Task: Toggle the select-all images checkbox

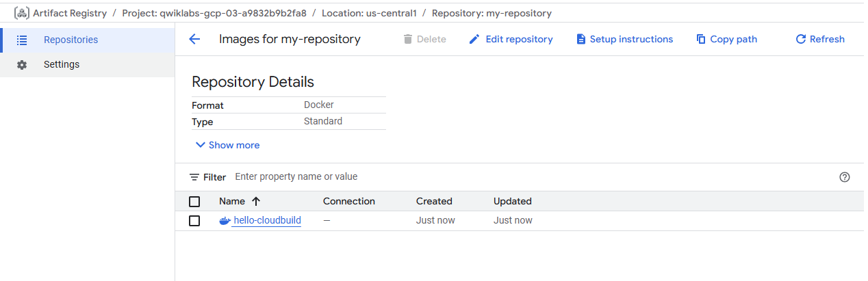Action: [x=194, y=202]
